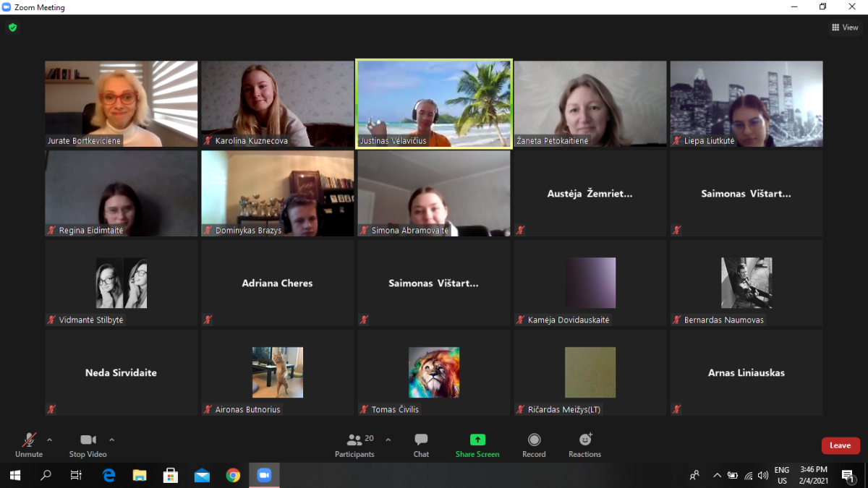868x488 pixels.
Task: Open the Windows Start menu
Action: coord(14,475)
